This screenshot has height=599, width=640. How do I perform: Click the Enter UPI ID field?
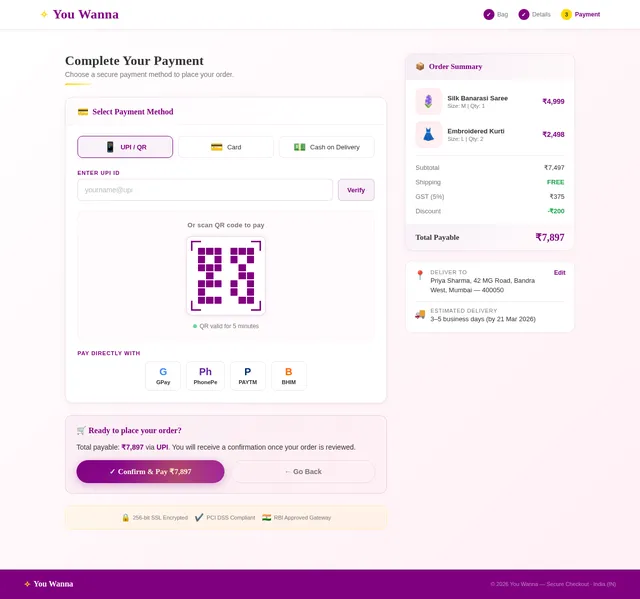[205, 190]
